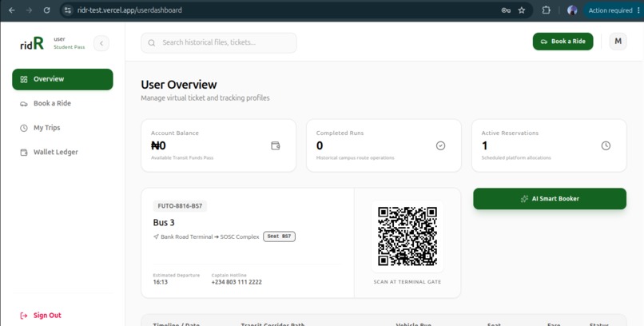Open Chrome profile avatar
644x326 pixels.
coord(572,10)
